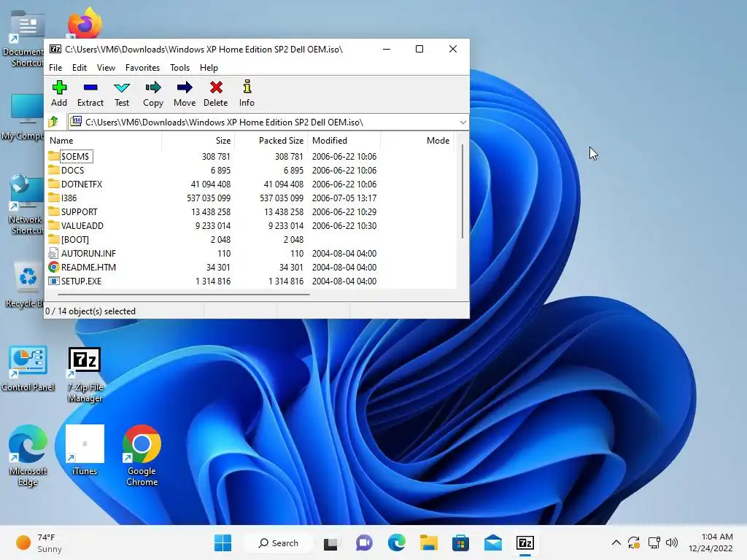Open 7-Zip File Manager desktop shortcut
Image resolution: width=747 pixels, height=560 pixels.
[x=85, y=375]
